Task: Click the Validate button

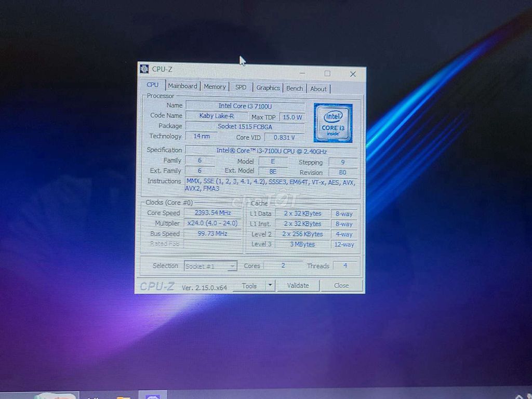Action: point(298,286)
